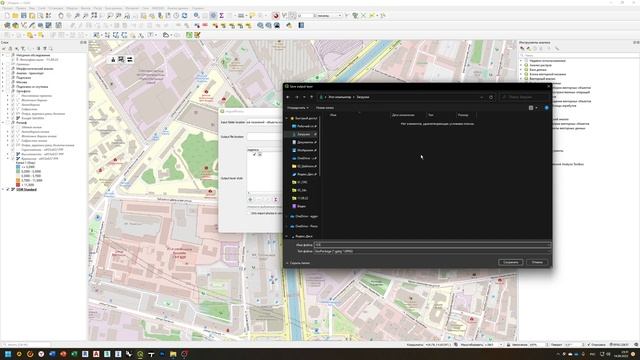The height and width of the screenshot is (360, 640).
Task: Open view mode dropdown in save dialog
Action: (536, 108)
